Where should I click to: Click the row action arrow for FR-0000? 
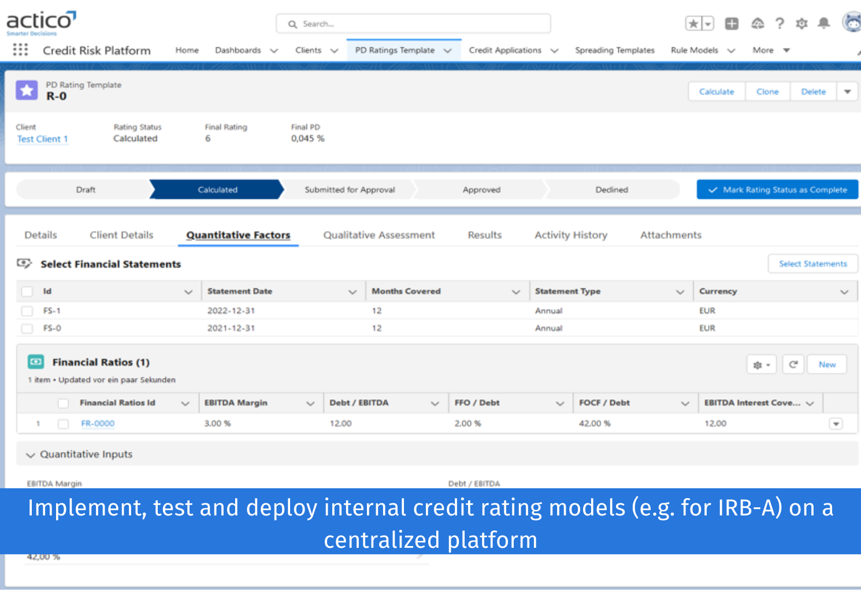click(836, 423)
